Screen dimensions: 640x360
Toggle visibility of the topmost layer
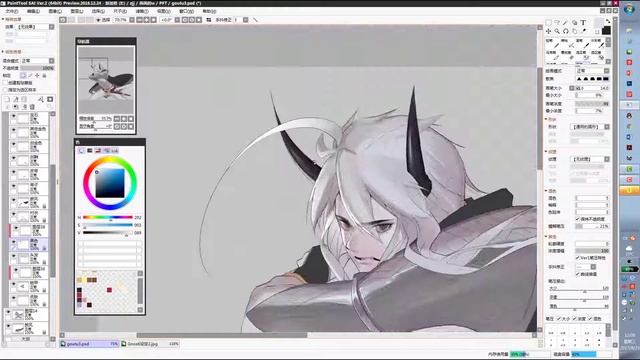pyautogui.click(x=13, y=117)
